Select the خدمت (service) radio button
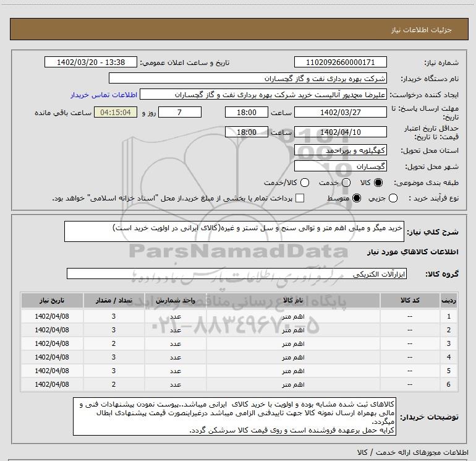476x461 pixels. [x=346, y=183]
